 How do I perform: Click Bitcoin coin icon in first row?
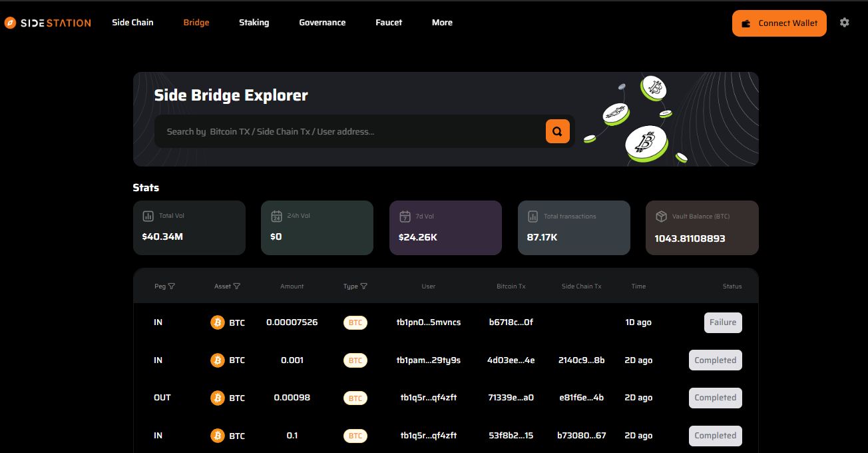[218, 322]
